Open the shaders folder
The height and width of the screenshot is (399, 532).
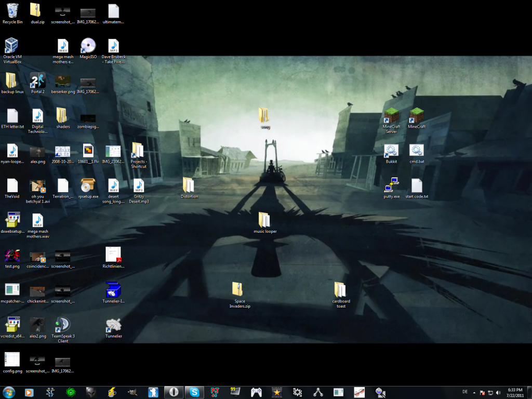63,118
